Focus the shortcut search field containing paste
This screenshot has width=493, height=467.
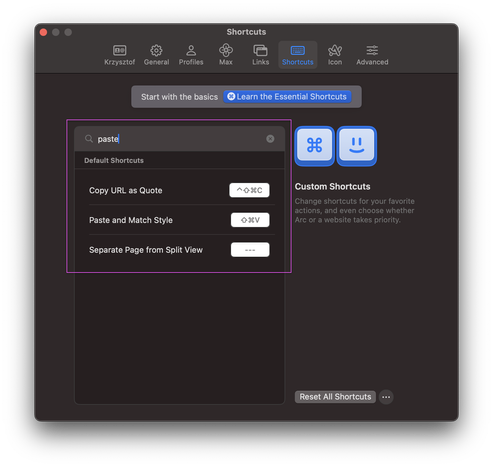(x=180, y=139)
